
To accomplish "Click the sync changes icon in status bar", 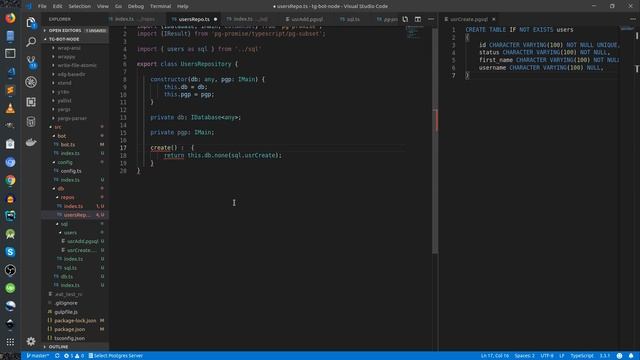I will [57, 356].
